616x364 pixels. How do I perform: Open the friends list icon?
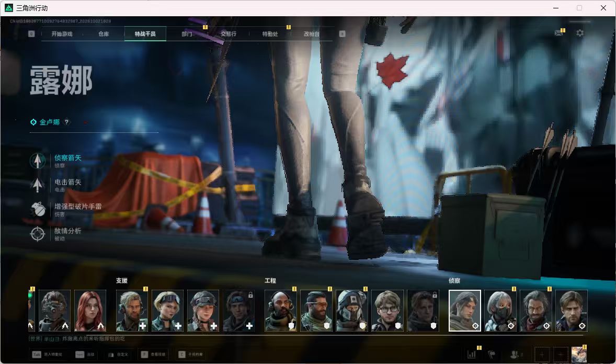coord(516,355)
